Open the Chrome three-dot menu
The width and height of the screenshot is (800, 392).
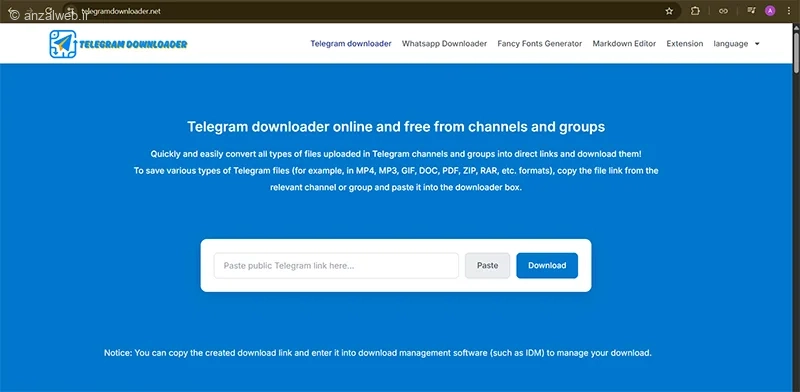click(x=788, y=11)
